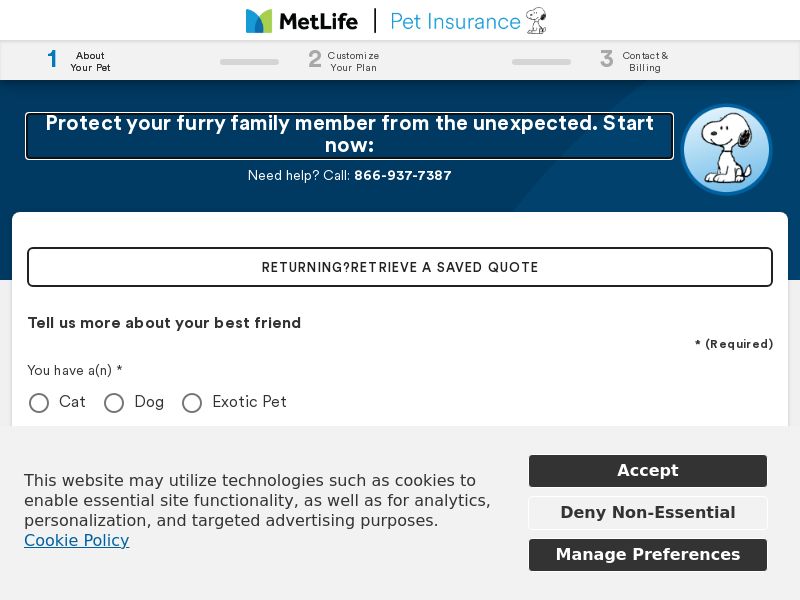Select the Cat radio button

(39, 403)
